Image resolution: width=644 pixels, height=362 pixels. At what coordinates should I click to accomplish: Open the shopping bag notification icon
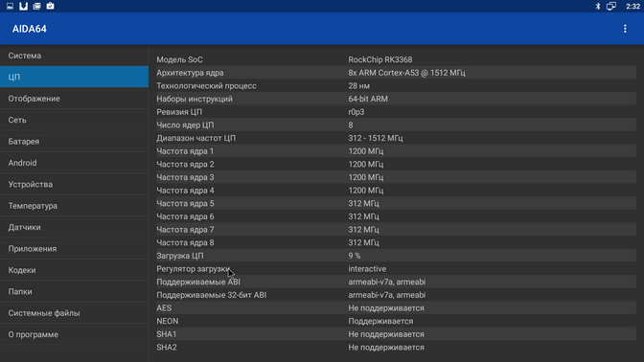(x=50, y=6)
